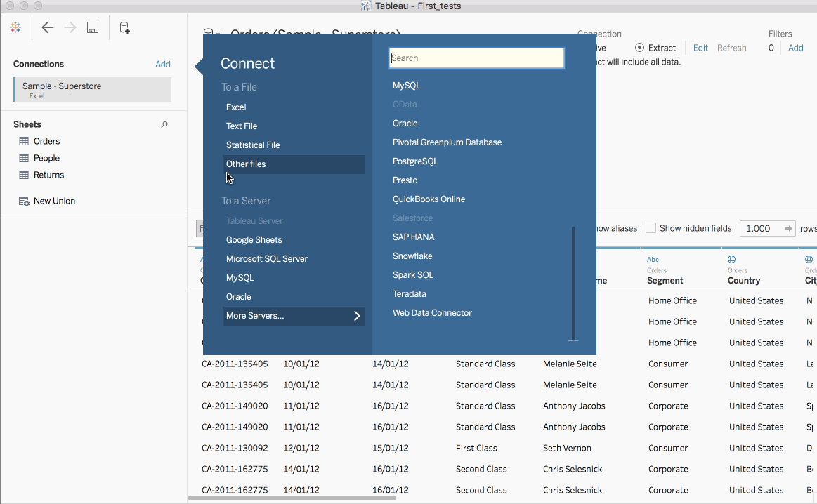Viewport: 817px width, 504px height.
Task: Click the dimmed Salesforce connector
Action: point(412,218)
